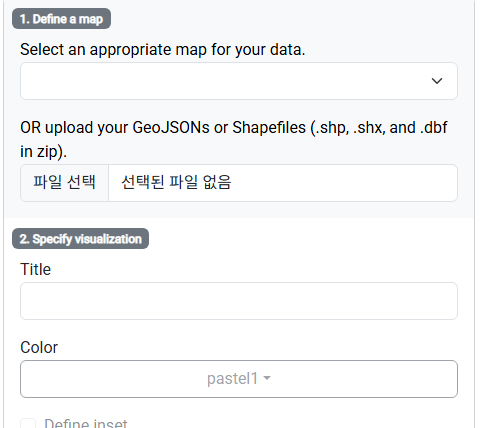Click the "in zip)." line of the upload instructions
Viewport: 491px width, 428px height.
[43, 152]
